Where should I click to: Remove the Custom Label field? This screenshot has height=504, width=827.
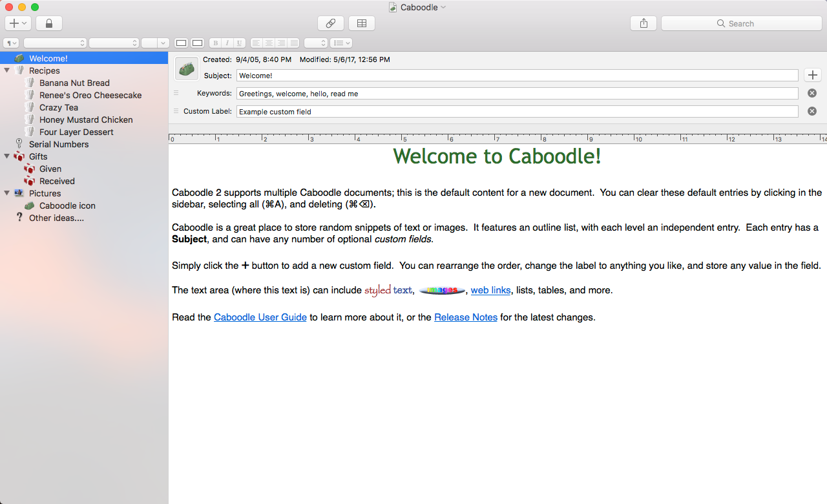(x=812, y=111)
